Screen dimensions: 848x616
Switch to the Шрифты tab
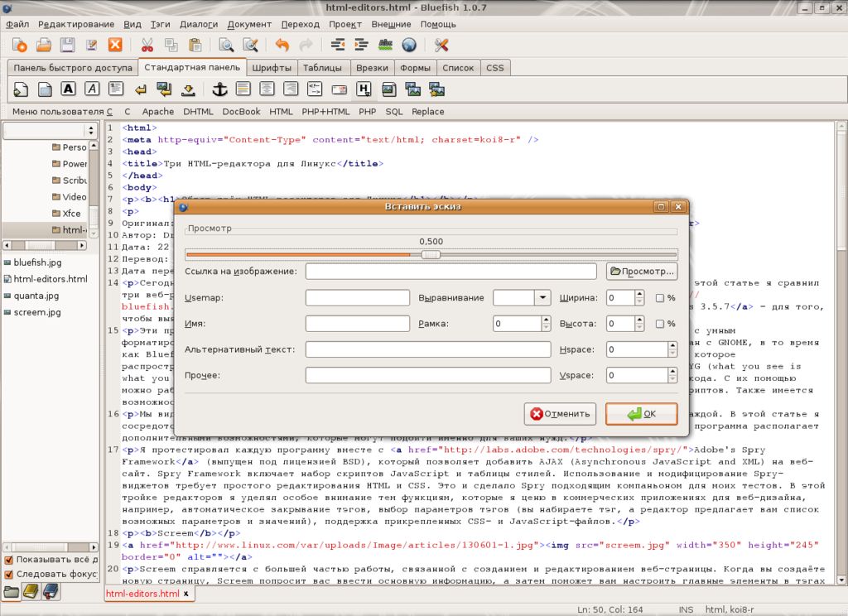pyautogui.click(x=272, y=68)
